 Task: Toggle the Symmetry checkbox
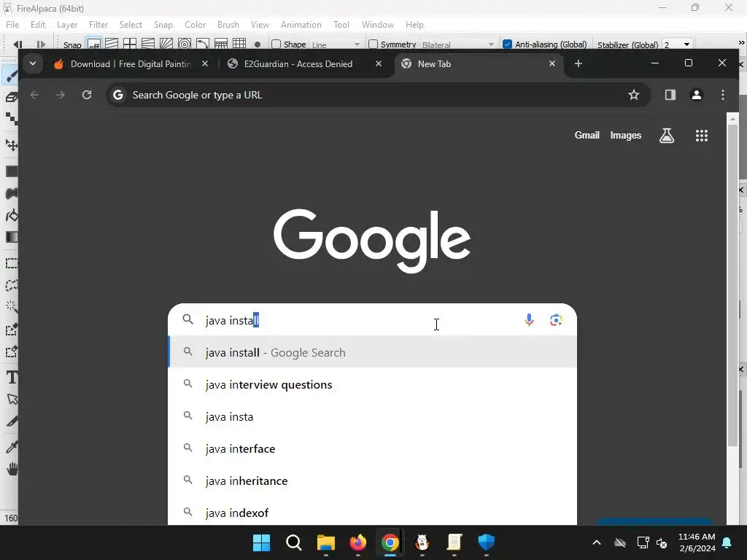373,44
